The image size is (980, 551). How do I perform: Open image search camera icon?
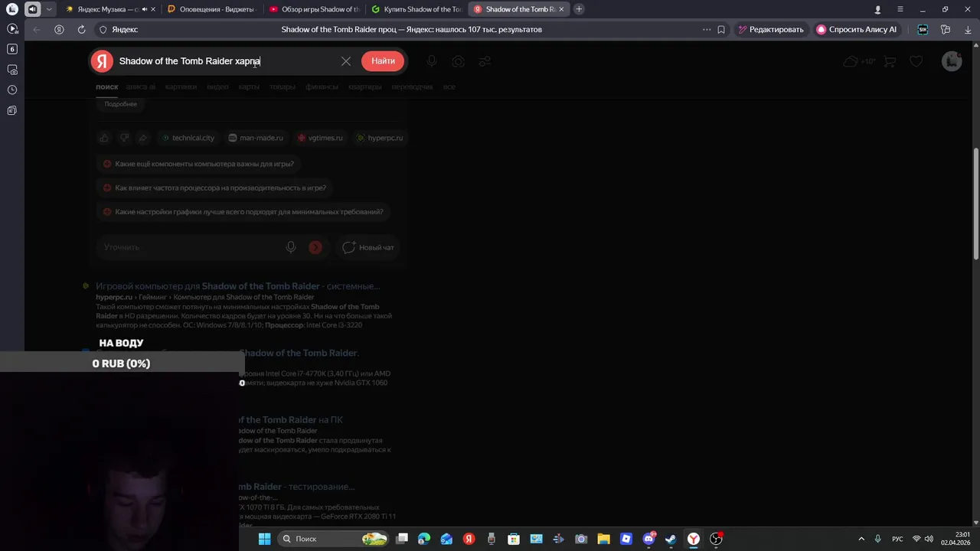[458, 61]
